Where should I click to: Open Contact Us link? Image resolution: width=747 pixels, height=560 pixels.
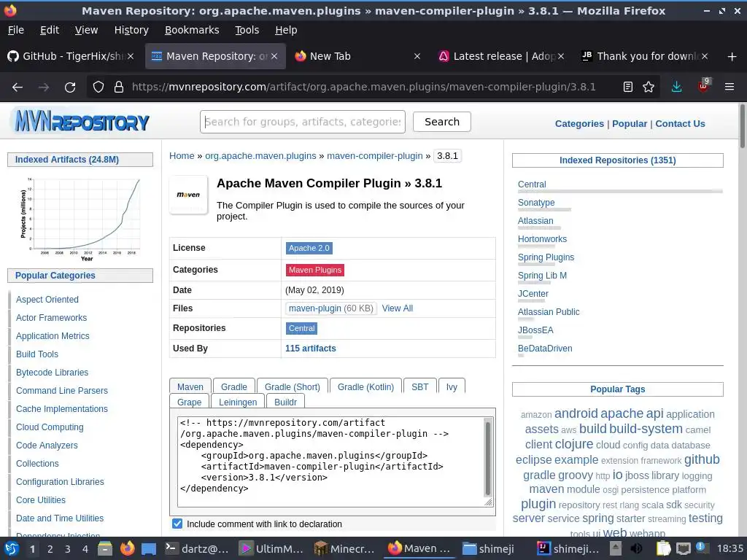click(x=680, y=124)
